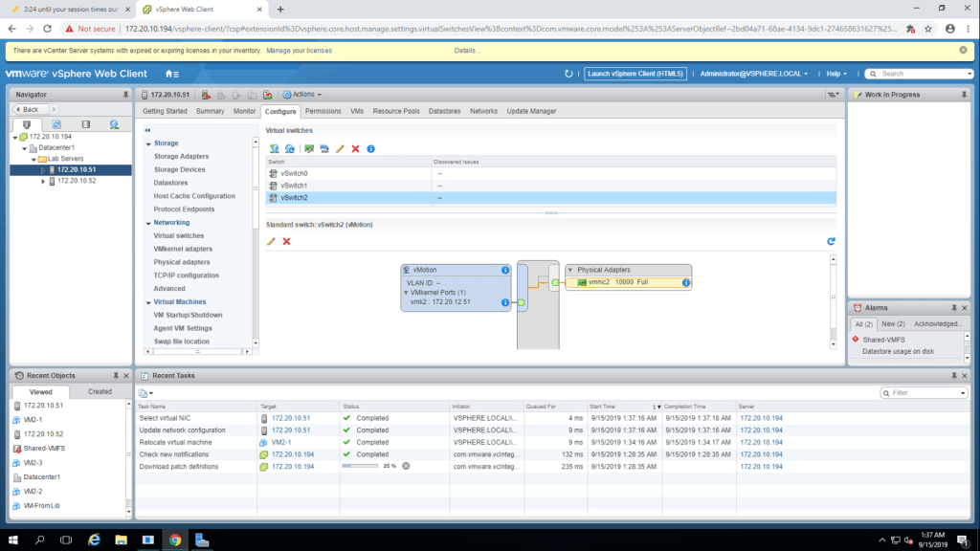Cancel the Download patch definitions task
Viewport: 980px width, 551px height.
(406, 466)
